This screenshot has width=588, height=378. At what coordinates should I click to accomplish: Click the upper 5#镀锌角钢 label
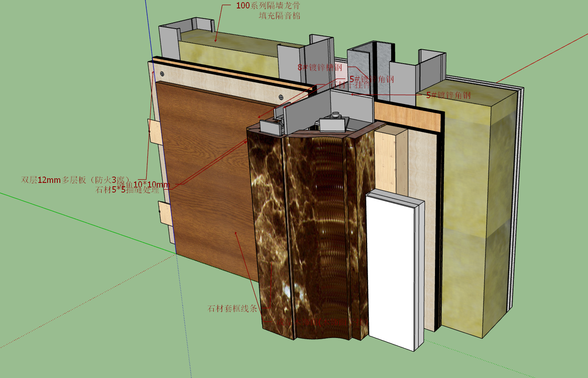[372, 79]
